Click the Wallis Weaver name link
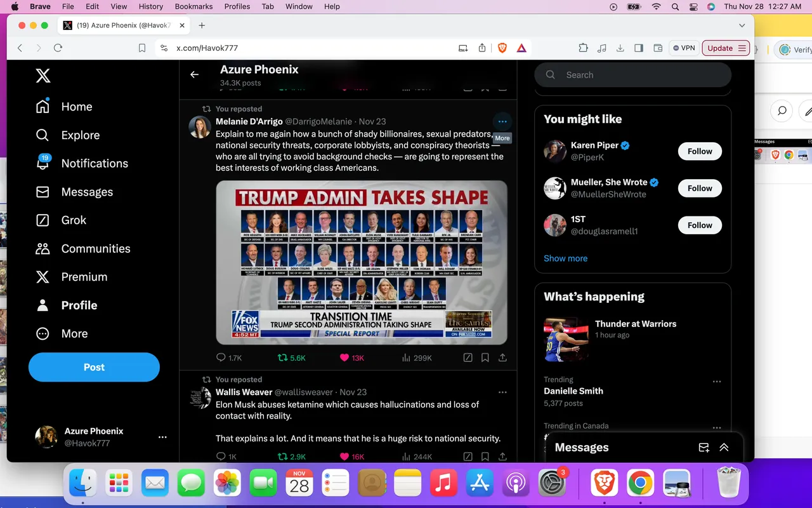The height and width of the screenshot is (508, 812). coord(244,392)
